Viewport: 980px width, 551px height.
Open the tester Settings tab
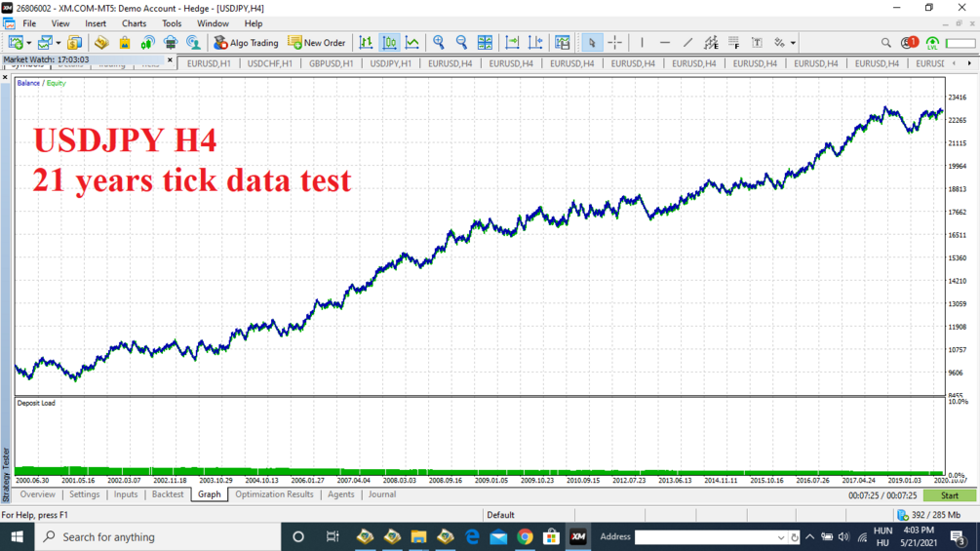coord(85,494)
